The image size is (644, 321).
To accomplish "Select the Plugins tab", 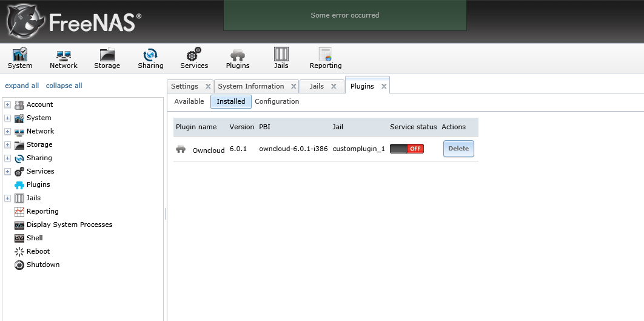I will 362,86.
